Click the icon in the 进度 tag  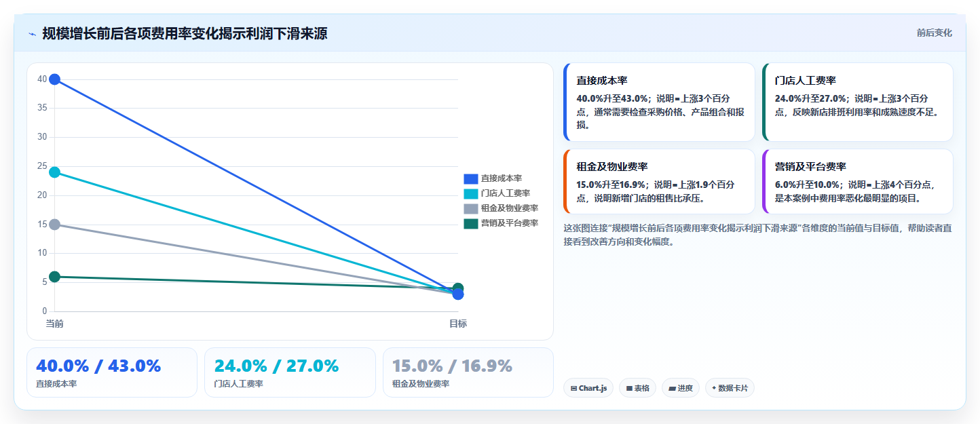672,389
